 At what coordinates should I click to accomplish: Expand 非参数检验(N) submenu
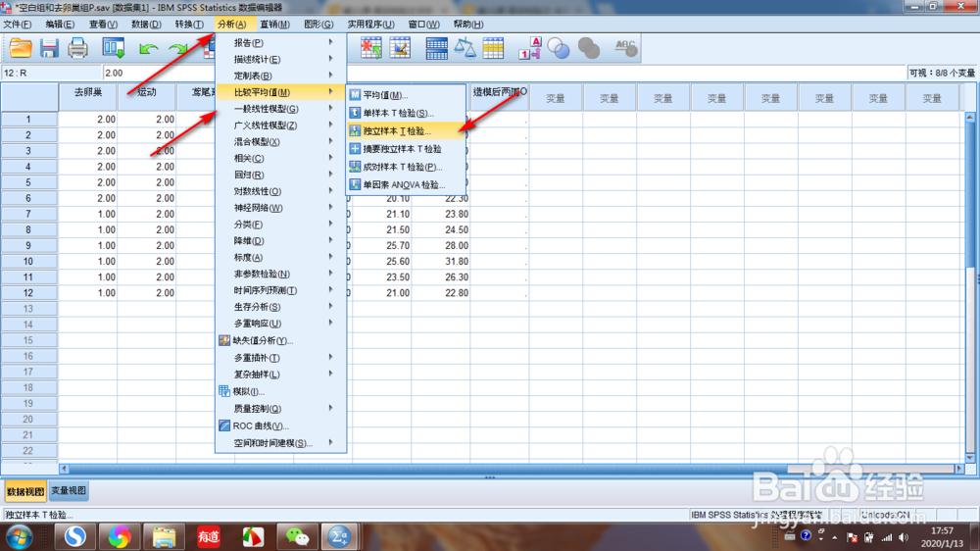point(280,274)
